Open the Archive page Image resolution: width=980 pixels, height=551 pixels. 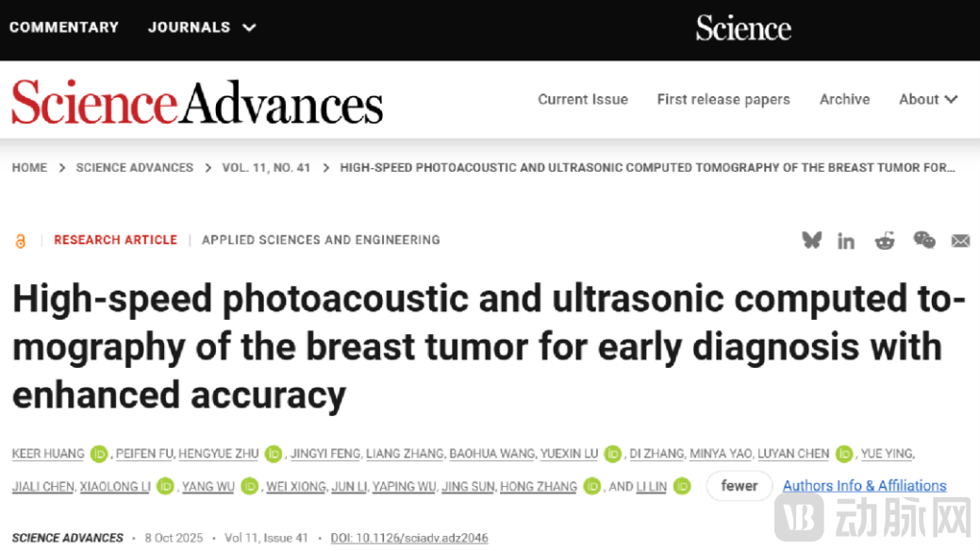pyautogui.click(x=844, y=99)
